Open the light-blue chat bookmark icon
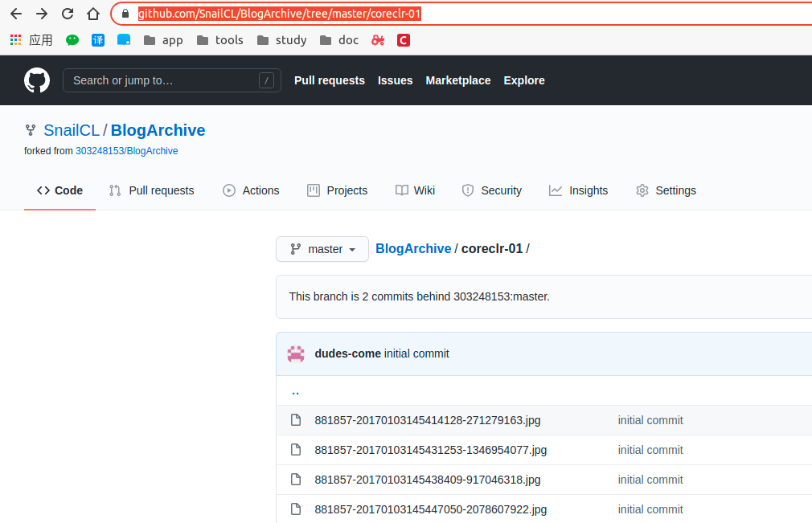Image resolution: width=812 pixels, height=523 pixels. [x=124, y=40]
